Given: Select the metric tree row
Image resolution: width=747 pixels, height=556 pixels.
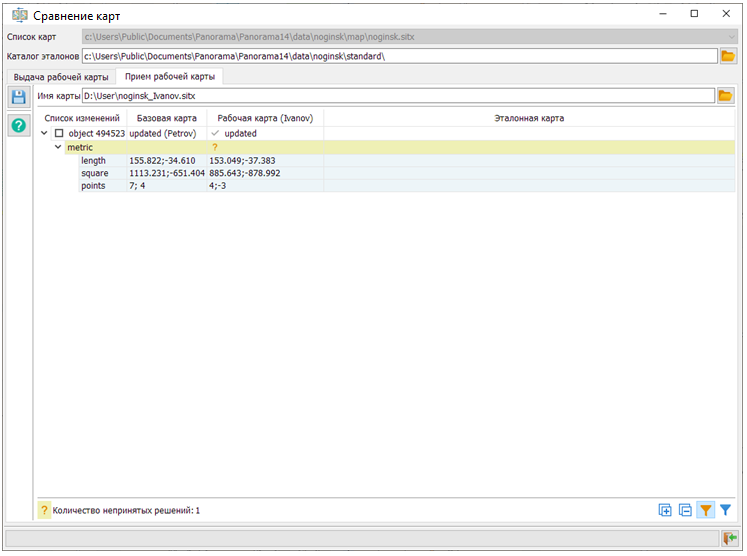Looking at the screenshot, I should (x=399, y=147).
